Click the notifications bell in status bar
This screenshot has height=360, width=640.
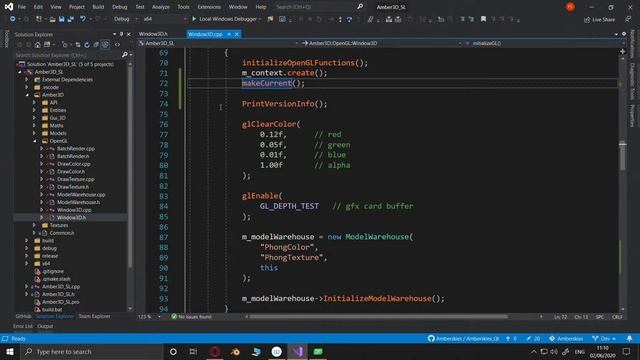(629, 338)
